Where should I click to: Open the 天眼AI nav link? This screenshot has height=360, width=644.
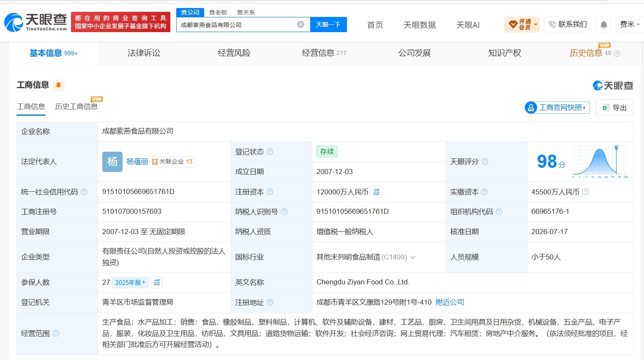pos(468,25)
